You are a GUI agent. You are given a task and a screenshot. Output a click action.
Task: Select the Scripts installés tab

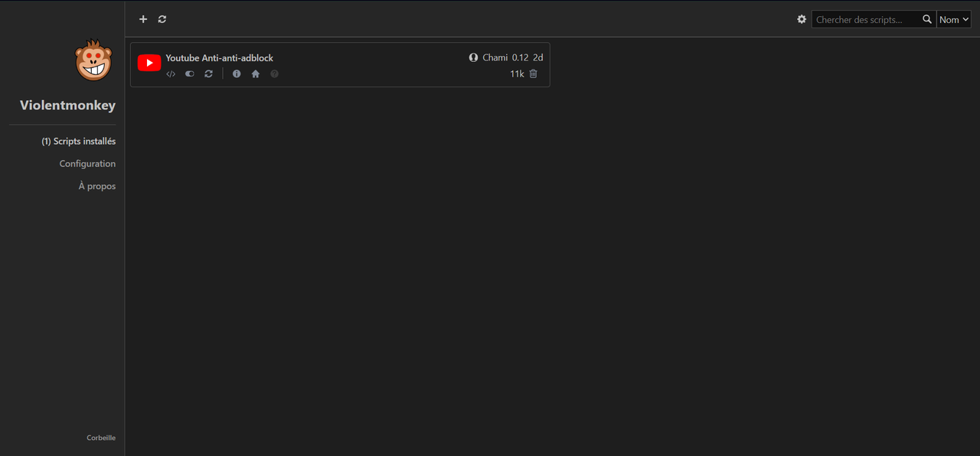pyautogui.click(x=79, y=142)
